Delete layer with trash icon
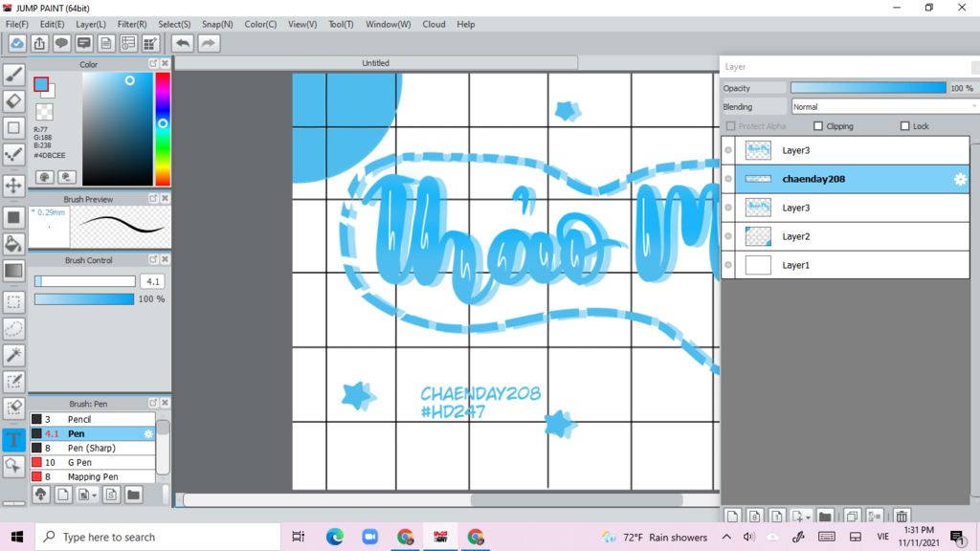The height and width of the screenshot is (551, 980). pyautogui.click(x=902, y=516)
